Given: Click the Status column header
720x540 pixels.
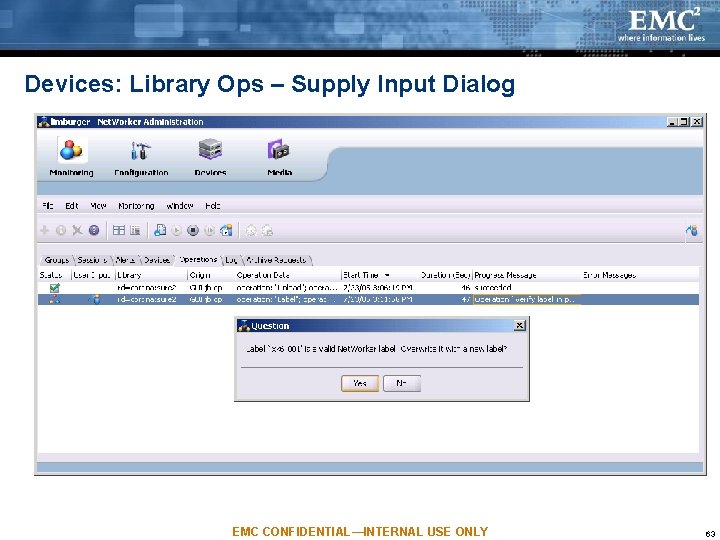Looking at the screenshot, I should 54,275.
